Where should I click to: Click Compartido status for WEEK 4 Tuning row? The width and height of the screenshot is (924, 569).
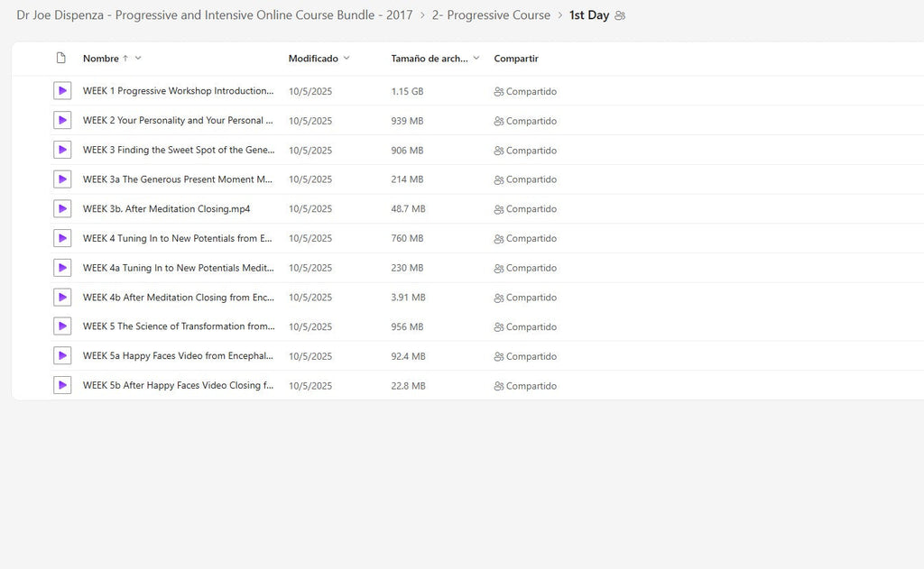[x=525, y=239]
